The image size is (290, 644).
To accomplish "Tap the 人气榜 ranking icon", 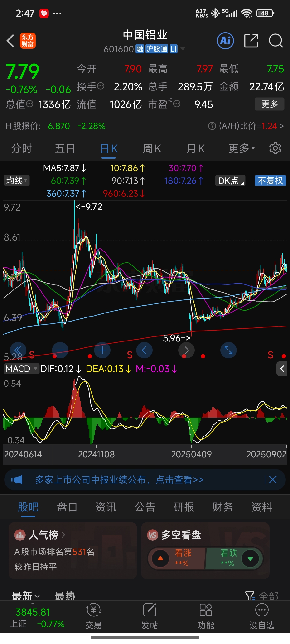I will (20, 535).
